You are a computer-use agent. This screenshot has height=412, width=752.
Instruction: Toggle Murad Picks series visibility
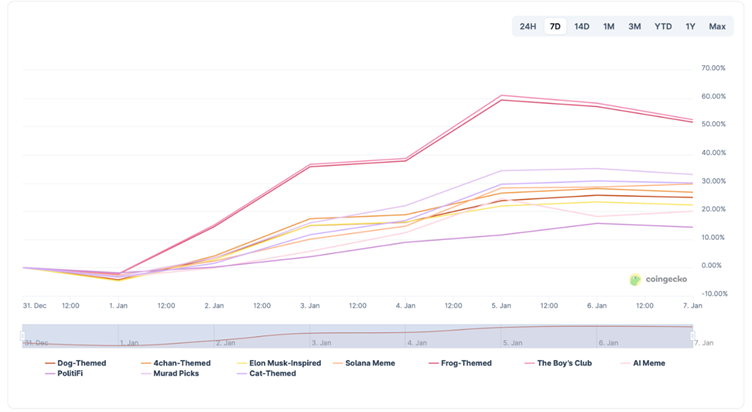pos(174,374)
